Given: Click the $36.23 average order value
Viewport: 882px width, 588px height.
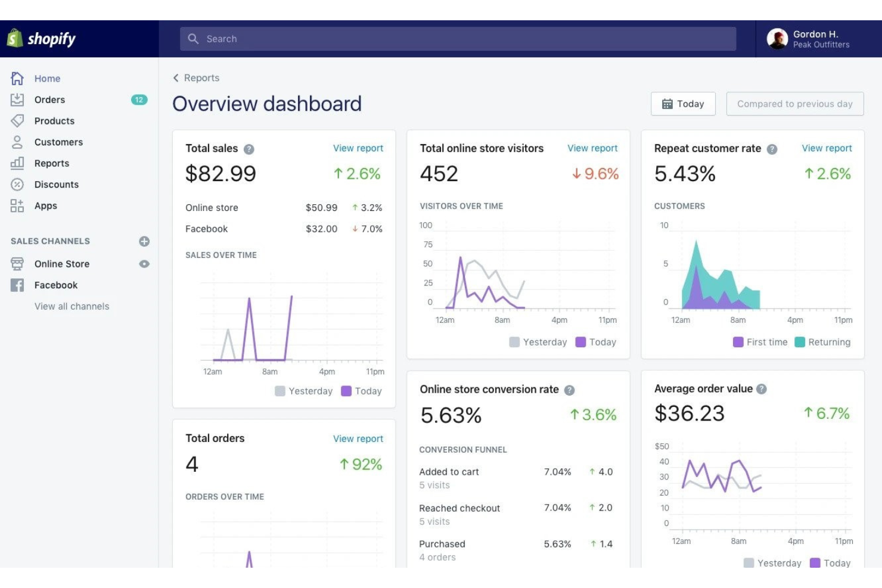Looking at the screenshot, I should tap(690, 413).
